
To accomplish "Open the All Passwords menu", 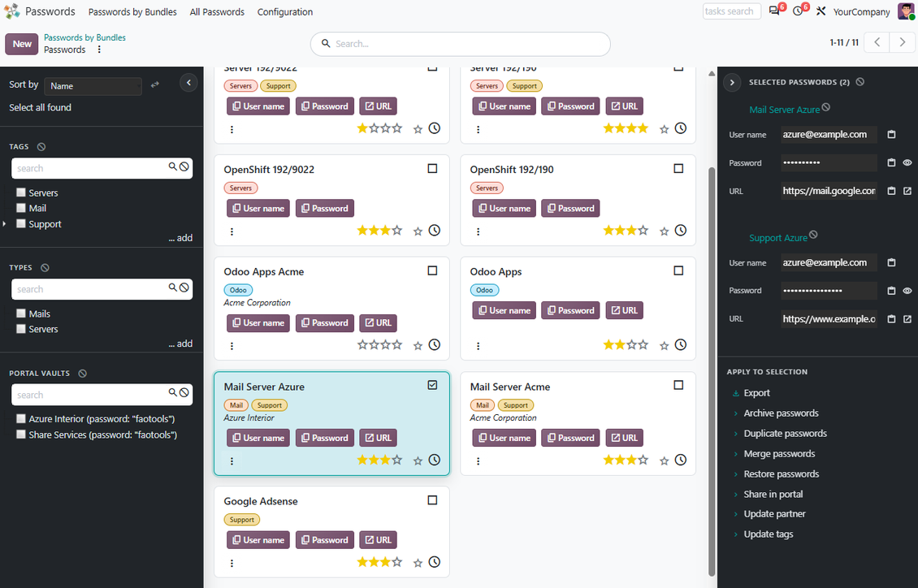I will [x=217, y=11].
